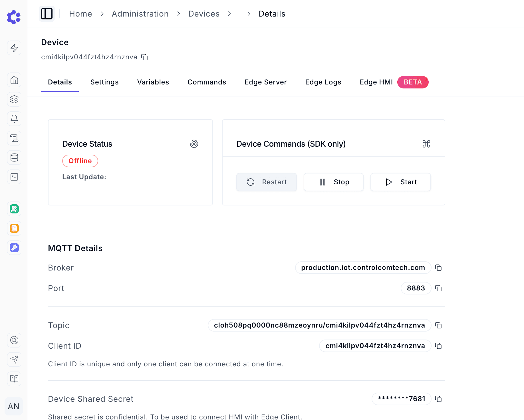This screenshot has width=524, height=420.
Task: Open the terminal icon in sidebar
Action: coord(14,177)
